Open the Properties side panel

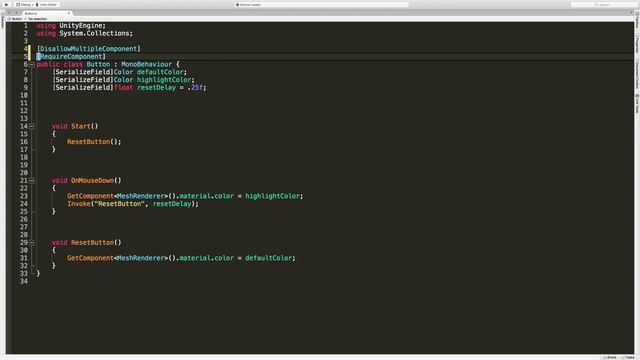(637, 44)
